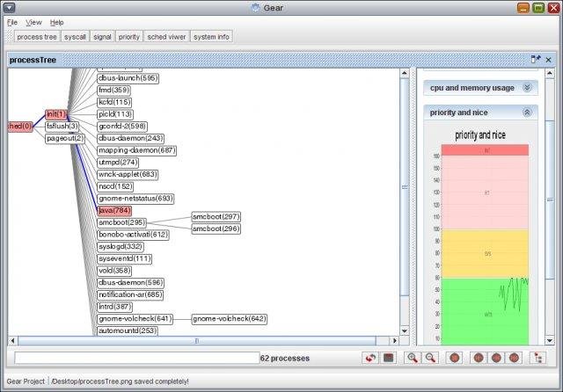
Task: Select the gnome-volcheck(642) child node
Action: [x=230, y=319]
